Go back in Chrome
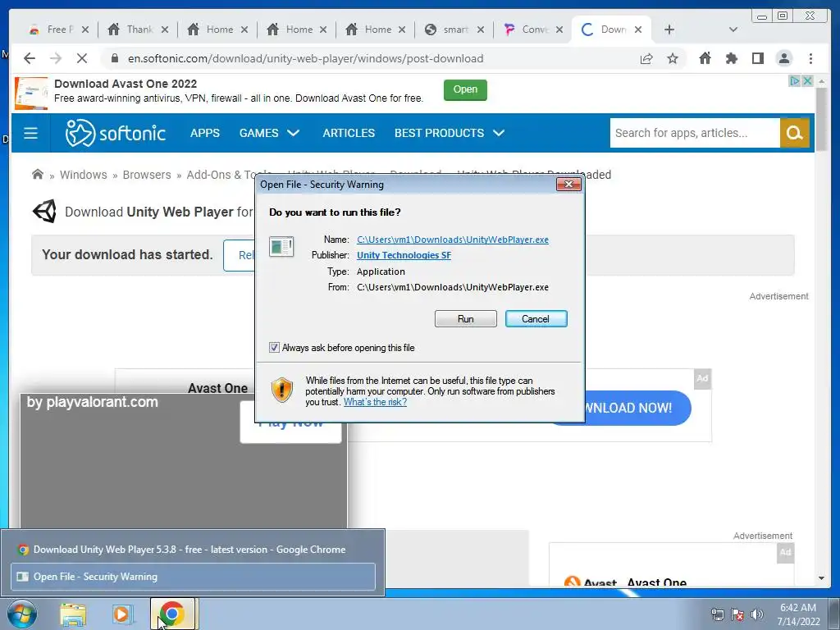The height and width of the screenshot is (630, 840). click(30, 58)
